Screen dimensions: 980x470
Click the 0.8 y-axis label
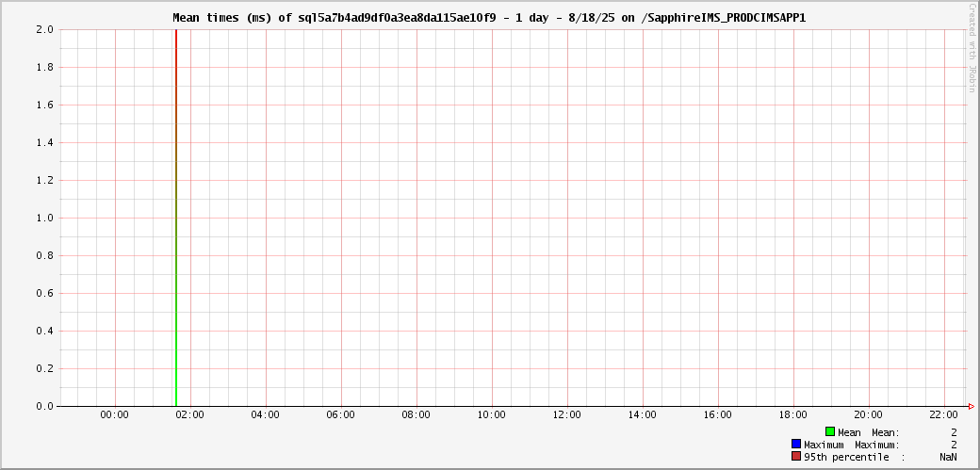[x=45, y=255]
